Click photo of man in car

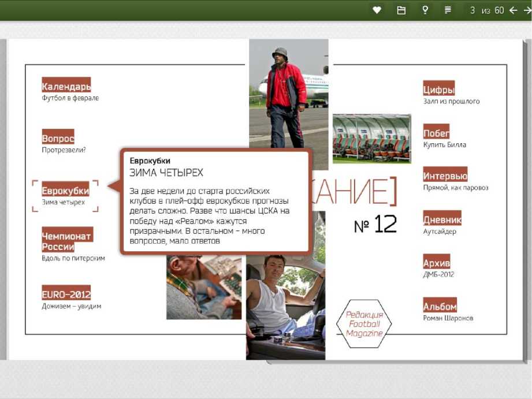[286, 307]
